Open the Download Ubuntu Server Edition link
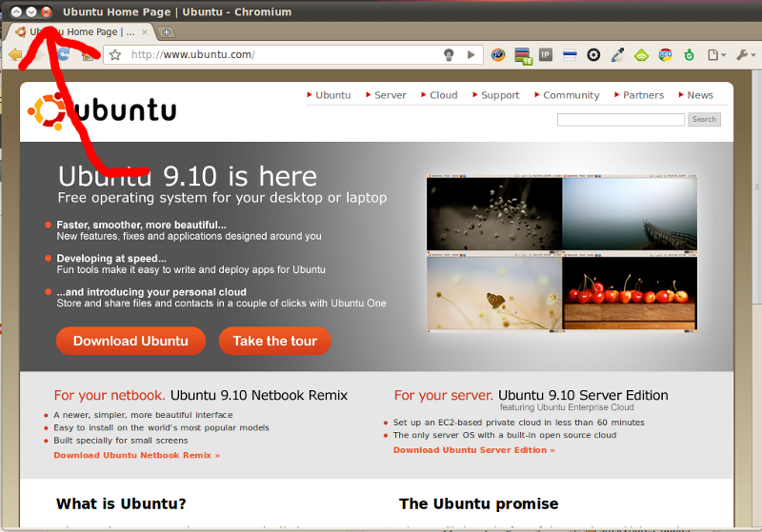The height and width of the screenshot is (532, 762). tap(473, 450)
